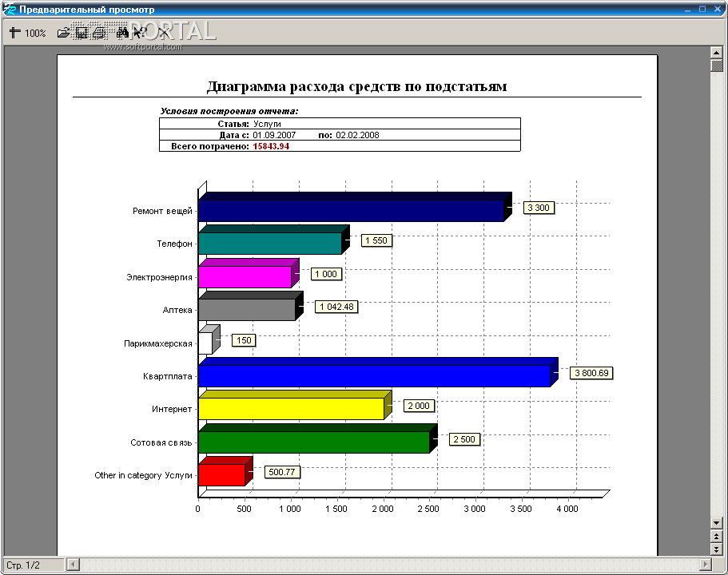This screenshot has width=728, height=575.
Task: Click the 500.77 value label
Action: click(282, 472)
